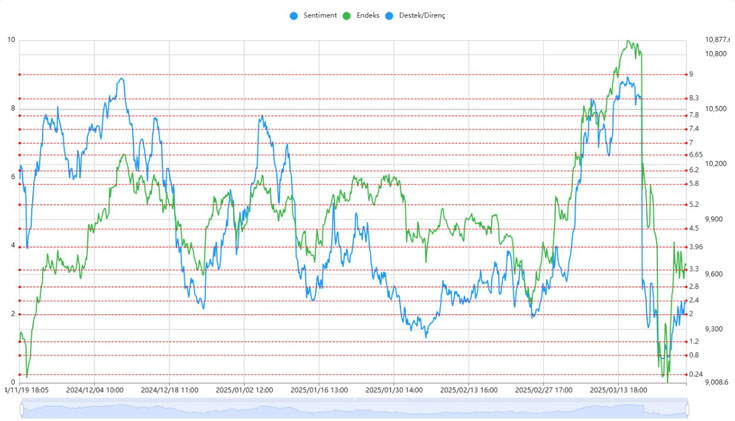Image resolution: width=735 pixels, height=421 pixels.
Task: Click the level label 7.4
Action: click(x=694, y=128)
